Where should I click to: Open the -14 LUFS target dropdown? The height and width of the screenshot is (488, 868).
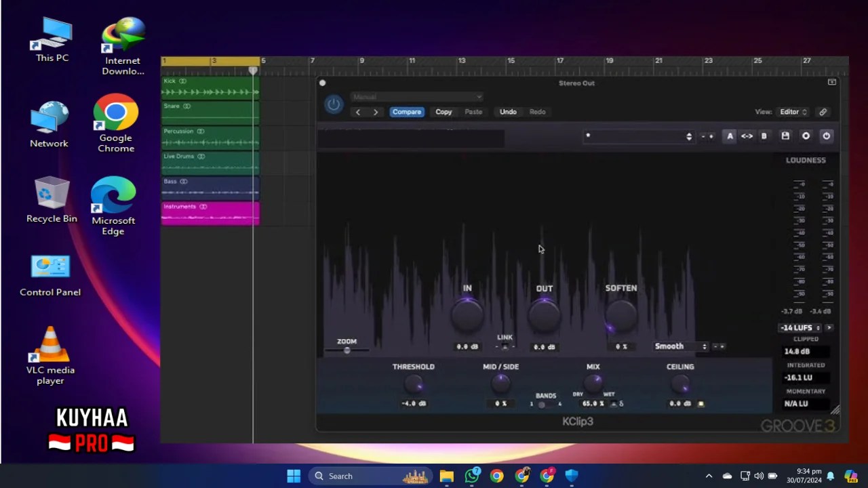point(800,328)
